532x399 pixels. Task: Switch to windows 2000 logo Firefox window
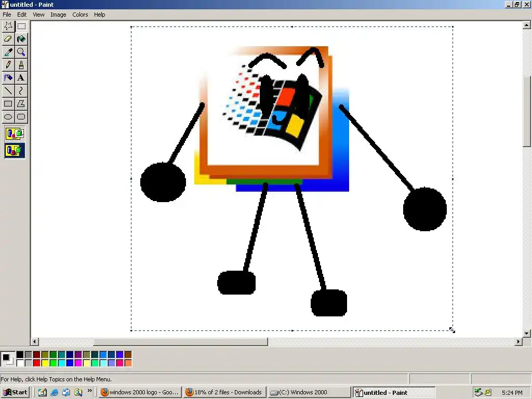pyautogui.click(x=140, y=392)
